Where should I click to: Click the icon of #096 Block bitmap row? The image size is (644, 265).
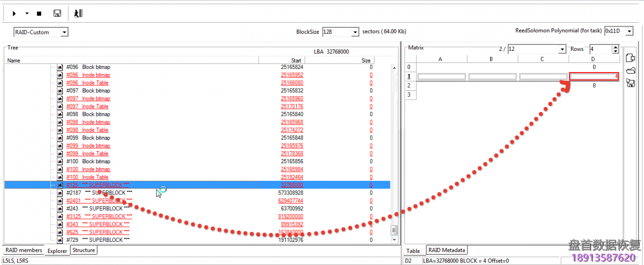(x=60, y=67)
